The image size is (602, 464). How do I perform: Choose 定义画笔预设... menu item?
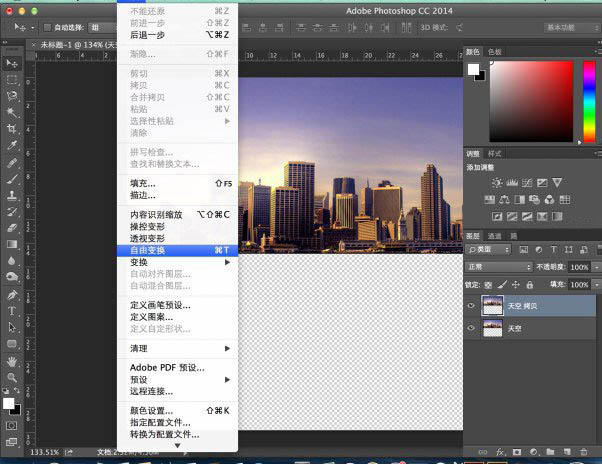point(178,305)
